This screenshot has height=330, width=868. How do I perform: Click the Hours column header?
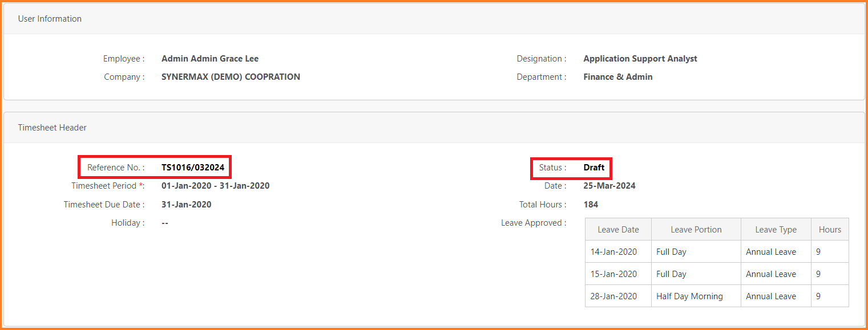tap(830, 230)
